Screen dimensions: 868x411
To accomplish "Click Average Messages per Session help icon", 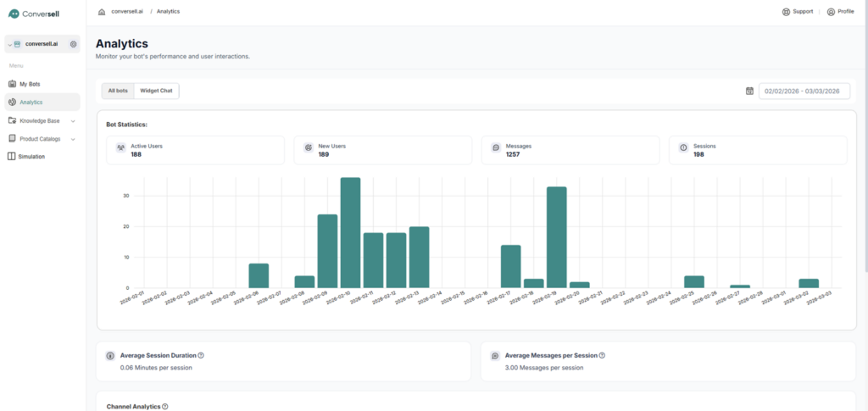I will click(601, 355).
